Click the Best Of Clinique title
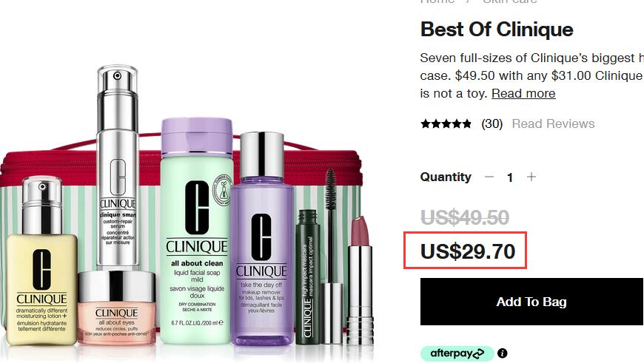This screenshot has width=644, height=363. point(497,29)
